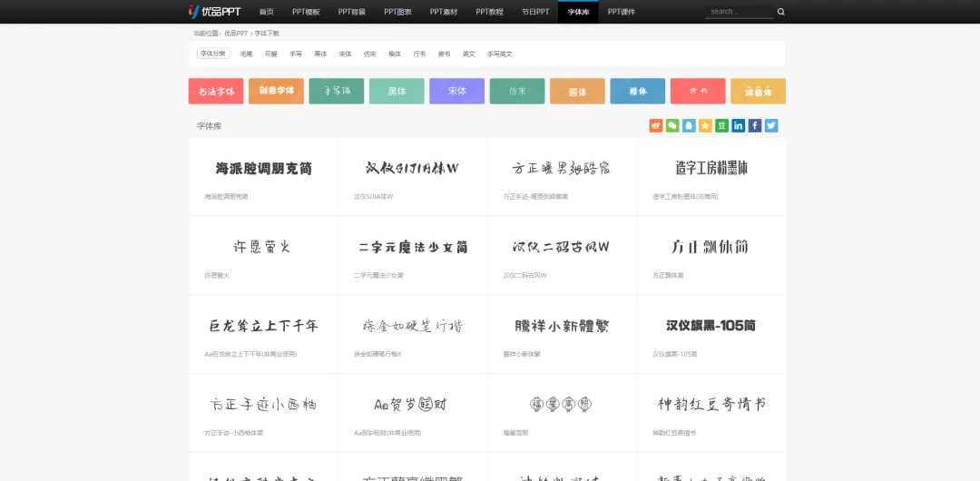Open 方正暖男 handwriting font preview

coord(562,168)
